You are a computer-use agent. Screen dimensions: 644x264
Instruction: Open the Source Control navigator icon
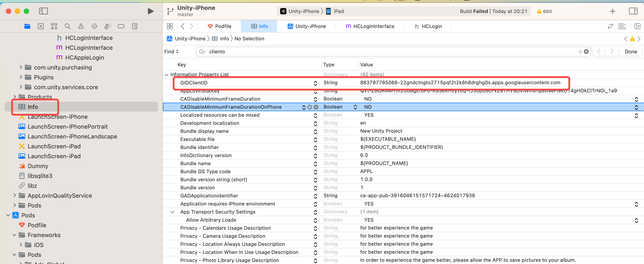(41, 26)
